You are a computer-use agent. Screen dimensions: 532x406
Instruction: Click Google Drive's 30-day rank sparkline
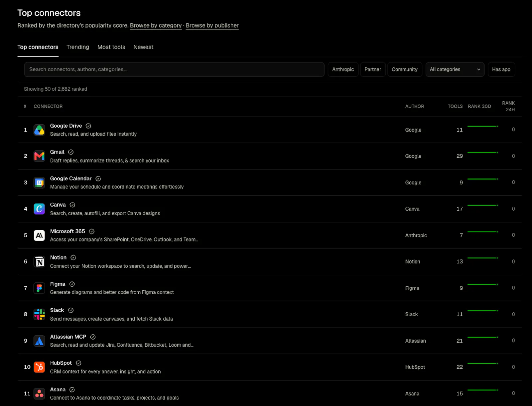point(482,126)
